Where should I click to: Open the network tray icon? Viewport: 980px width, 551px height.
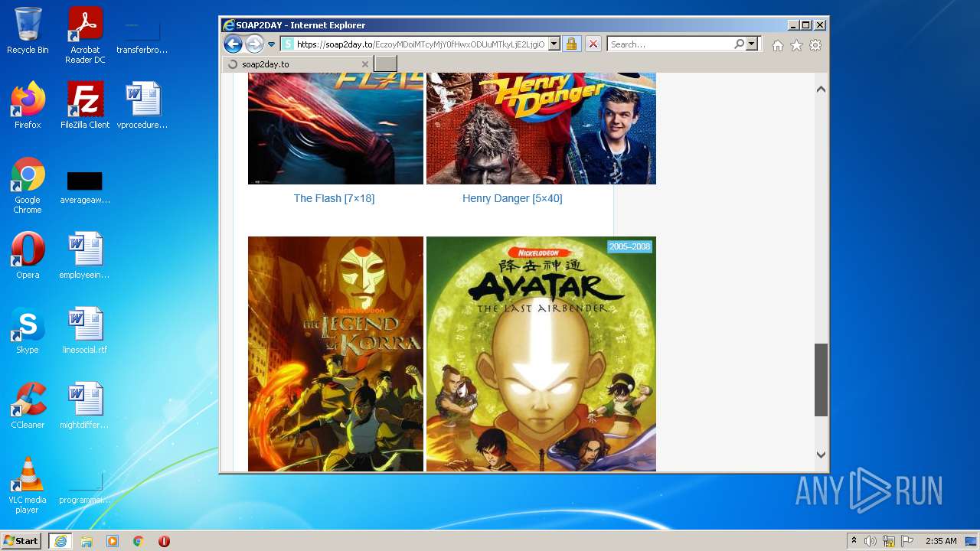[x=889, y=541]
